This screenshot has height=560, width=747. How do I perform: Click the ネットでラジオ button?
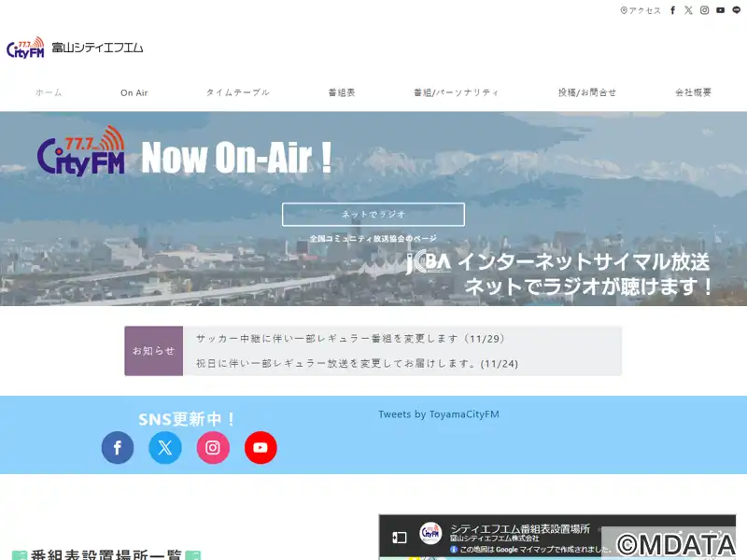pos(373,215)
